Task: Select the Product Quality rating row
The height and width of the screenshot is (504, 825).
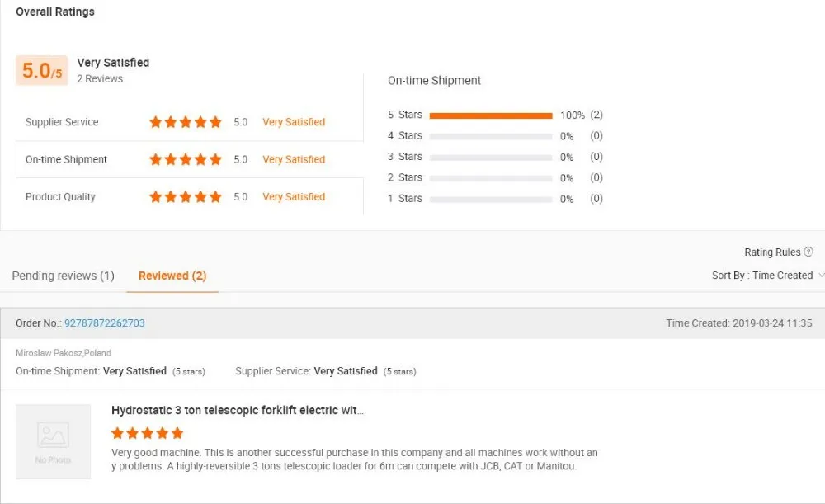Action: 190,197
